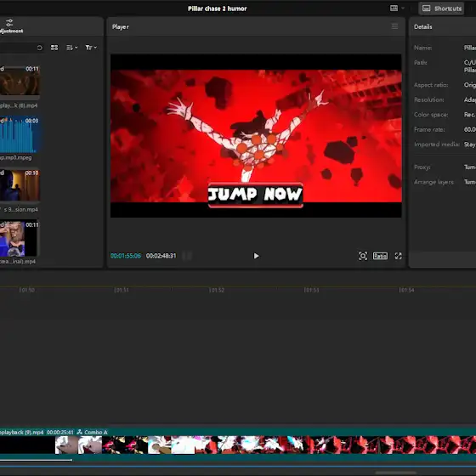This screenshot has width=476, height=476.
Task: Click the preview zoom focus icon
Action: click(363, 256)
